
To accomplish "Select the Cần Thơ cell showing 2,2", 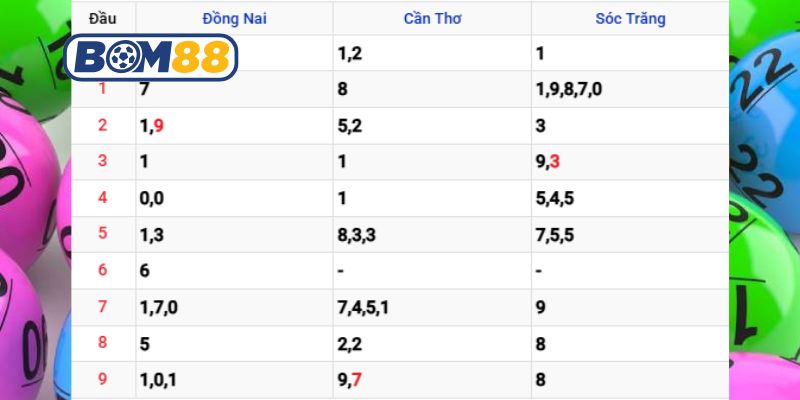I will (350, 344).
